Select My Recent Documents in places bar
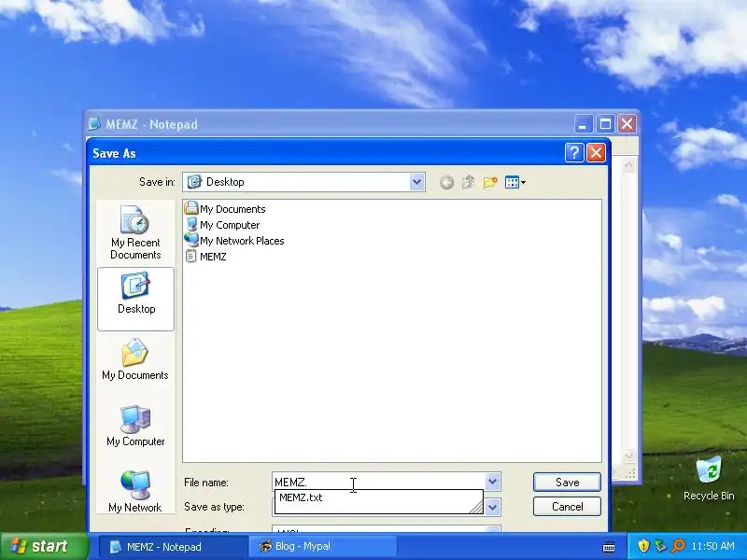The image size is (747, 560). (135, 232)
